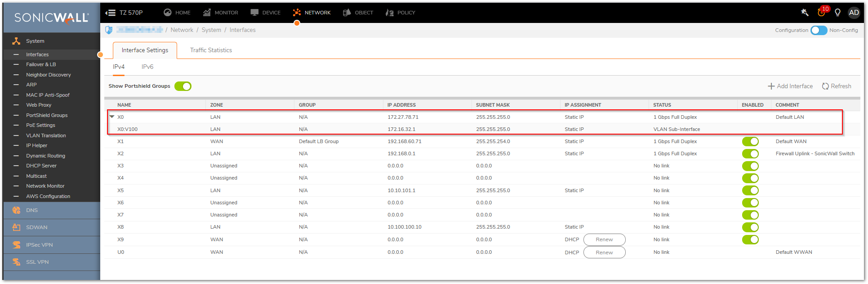Disable the X1 interface toggle
The height and width of the screenshot is (284, 868).
point(750,141)
